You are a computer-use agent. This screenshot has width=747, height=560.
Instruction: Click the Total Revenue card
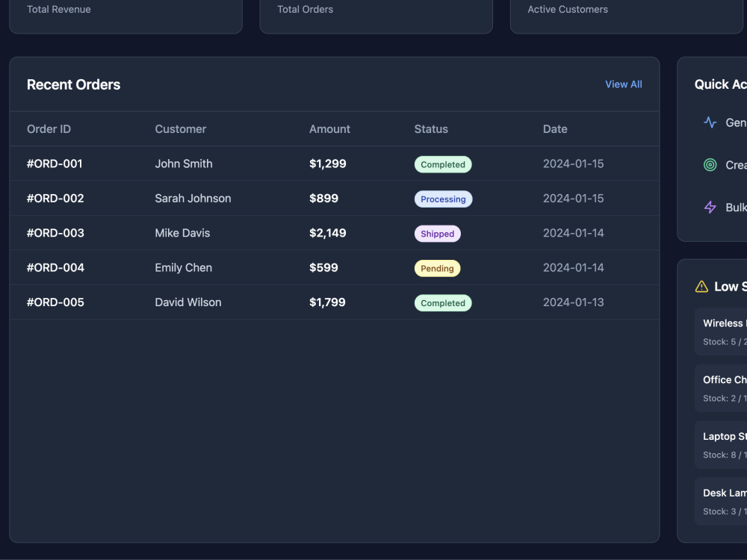tap(125, 16)
